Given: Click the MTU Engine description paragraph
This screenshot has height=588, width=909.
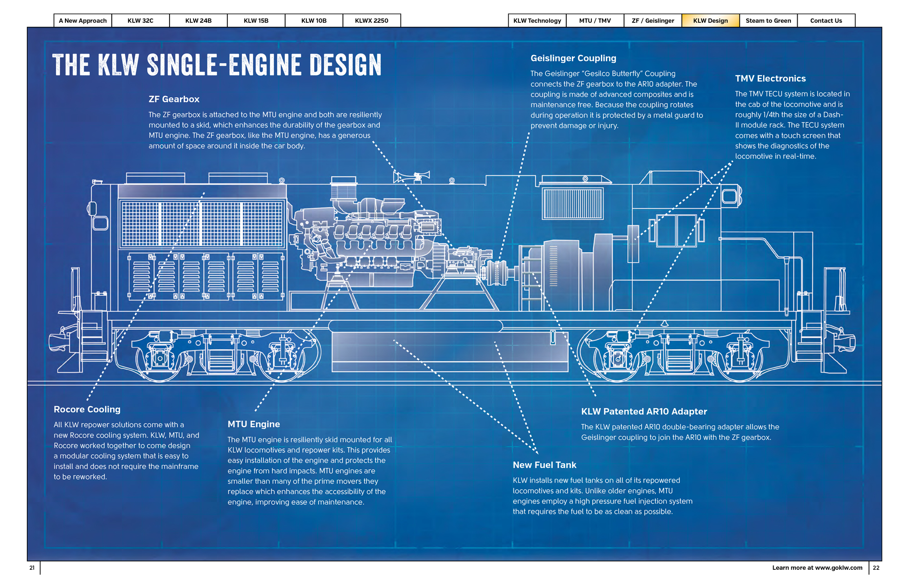Looking at the screenshot, I should (x=310, y=471).
